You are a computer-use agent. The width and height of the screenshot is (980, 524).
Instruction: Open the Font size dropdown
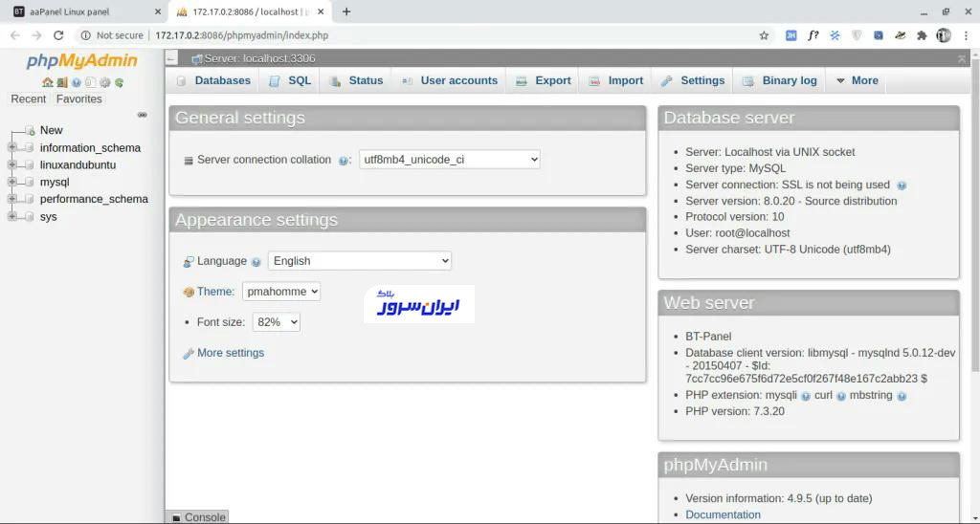(x=277, y=322)
